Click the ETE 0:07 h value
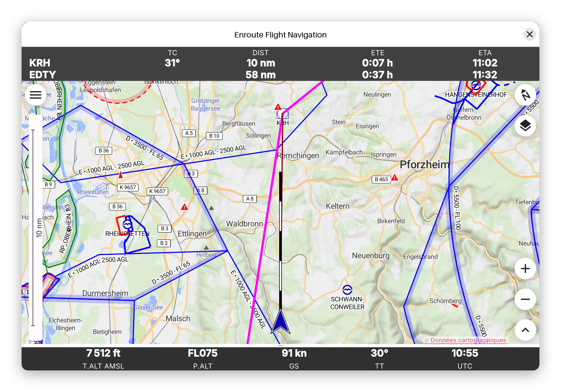Screen dimensions: 561x392 coord(377,63)
